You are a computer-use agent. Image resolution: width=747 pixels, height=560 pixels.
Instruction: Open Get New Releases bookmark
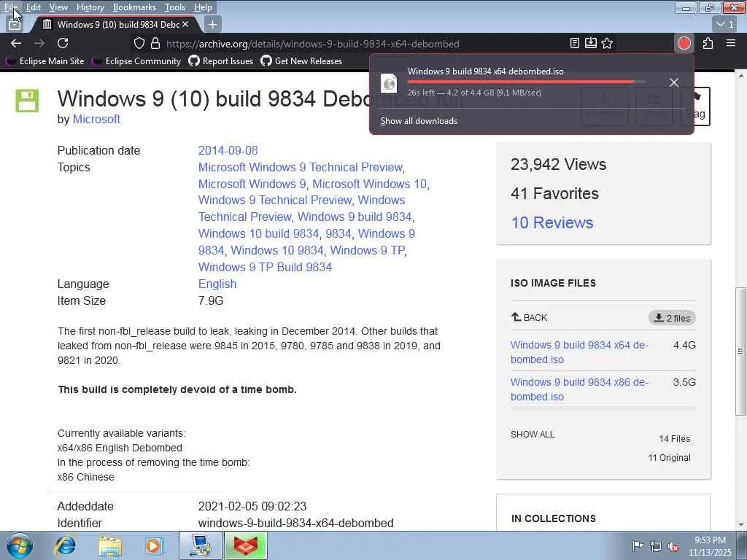click(x=301, y=61)
